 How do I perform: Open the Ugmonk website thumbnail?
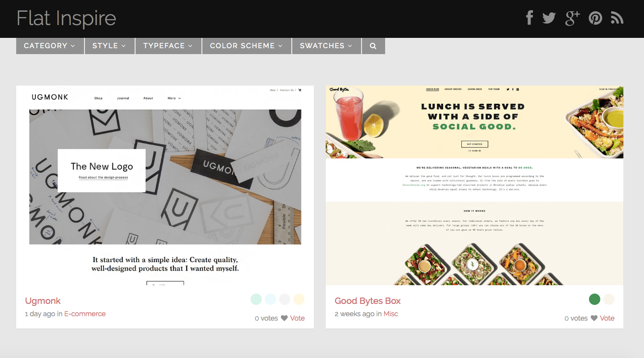pyautogui.click(x=165, y=185)
